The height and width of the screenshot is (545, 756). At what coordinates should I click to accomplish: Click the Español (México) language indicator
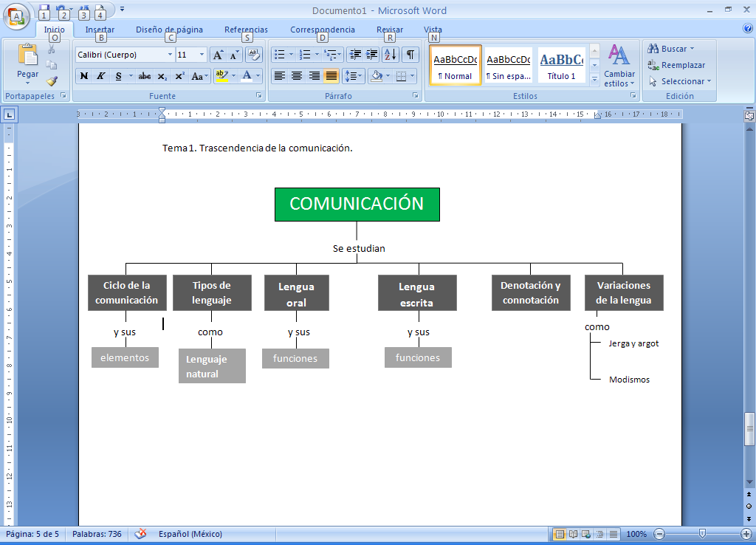pos(190,534)
